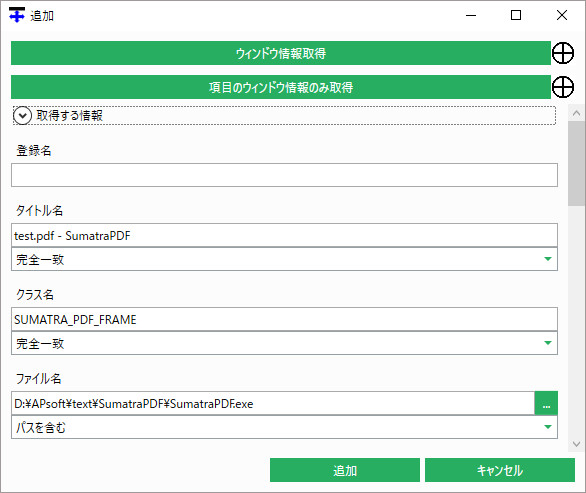
Task: Open タイトル名 match type dropdown
Action: point(284,259)
